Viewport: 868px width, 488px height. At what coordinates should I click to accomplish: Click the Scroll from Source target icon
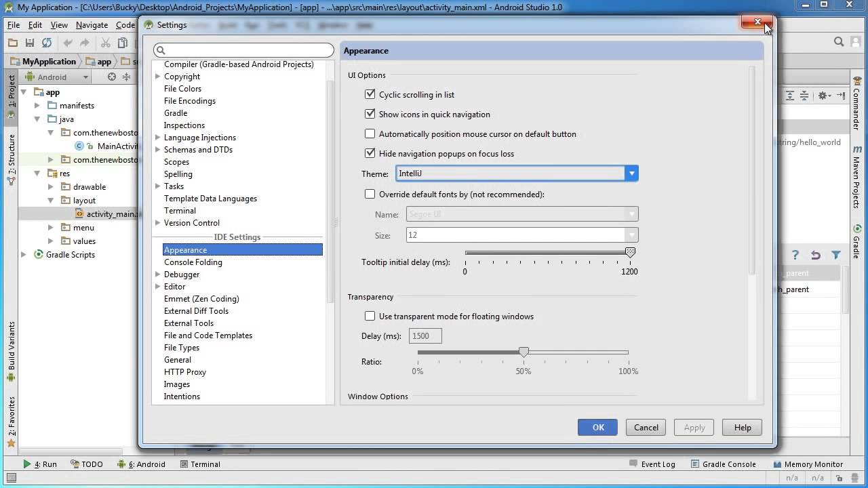point(112,77)
